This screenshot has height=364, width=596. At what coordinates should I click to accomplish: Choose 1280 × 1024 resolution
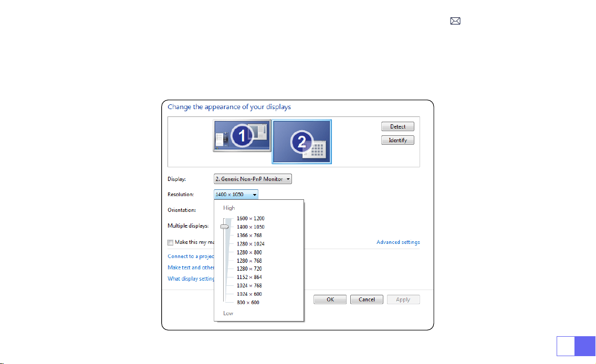(250, 244)
